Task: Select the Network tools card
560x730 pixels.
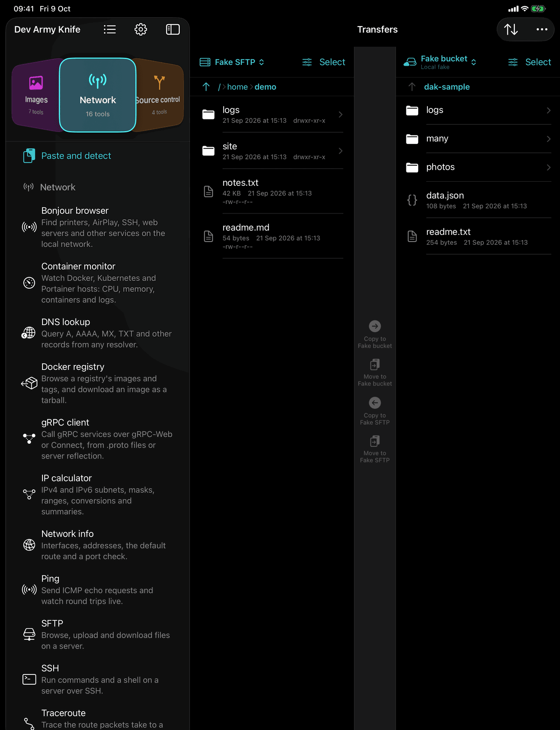Action: pyautogui.click(x=98, y=95)
